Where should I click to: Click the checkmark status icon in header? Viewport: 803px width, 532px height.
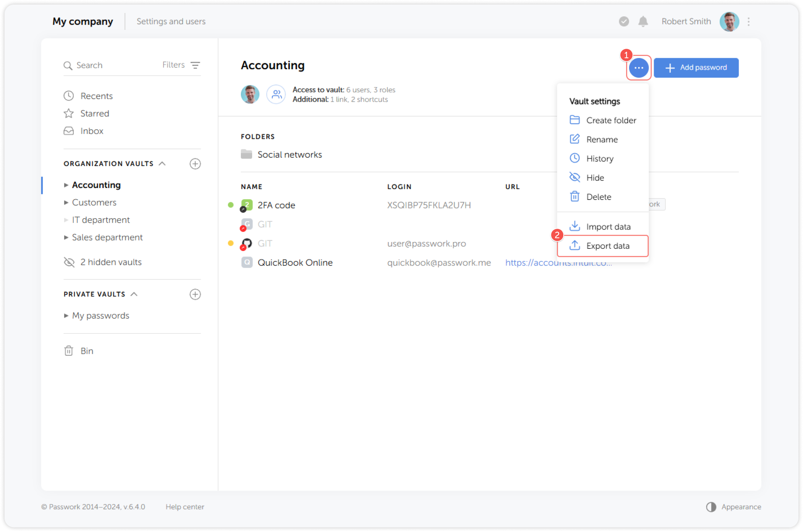click(624, 22)
